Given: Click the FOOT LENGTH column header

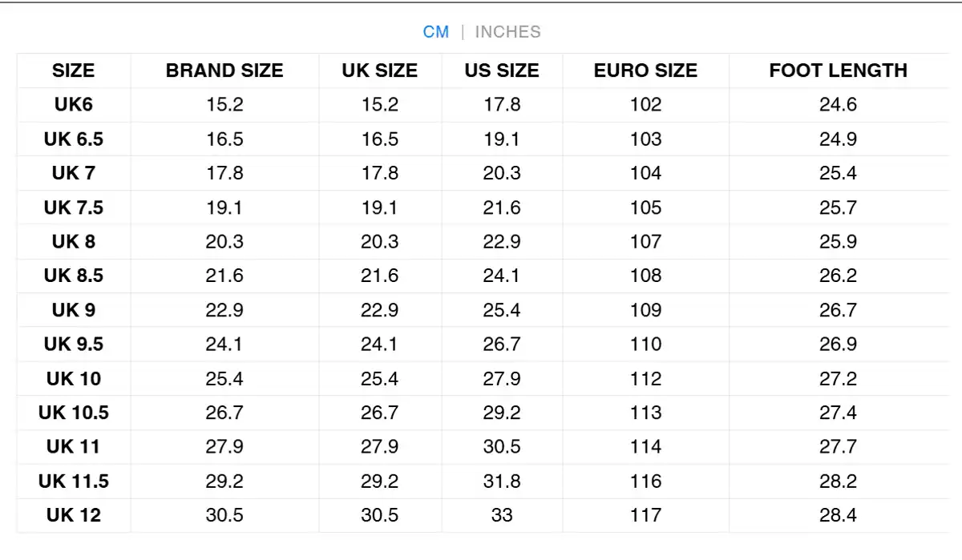Looking at the screenshot, I should pos(838,71).
